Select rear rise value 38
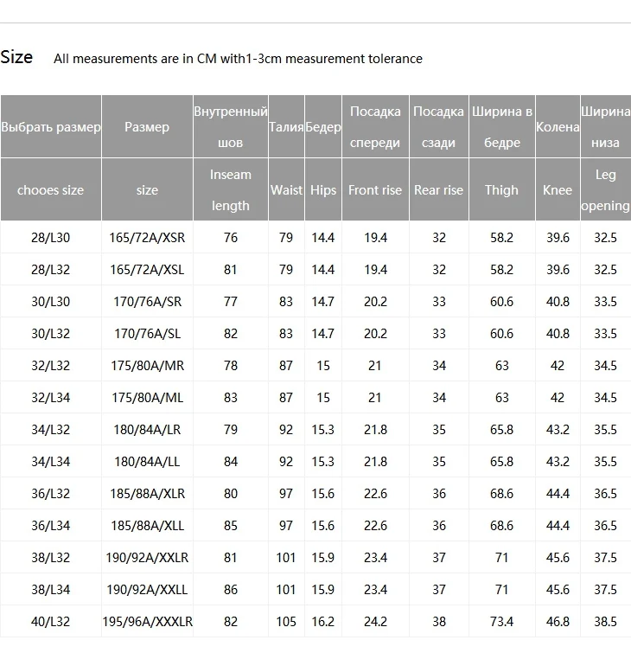This screenshot has width=631, height=672. (438, 622)
